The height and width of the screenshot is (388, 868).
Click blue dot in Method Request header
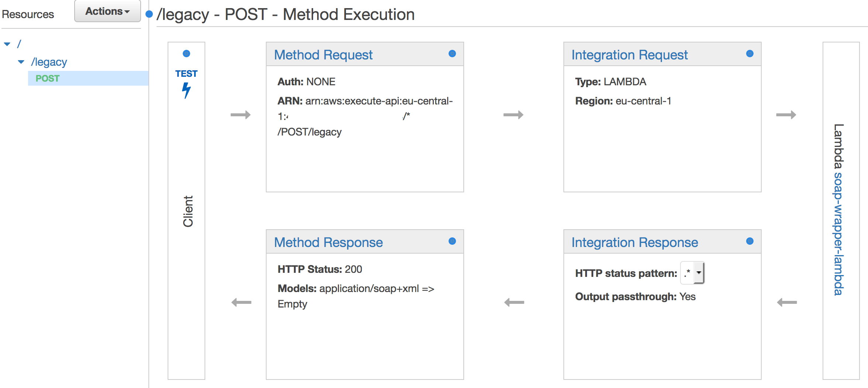pyautogui.click(x=452, y=54)
